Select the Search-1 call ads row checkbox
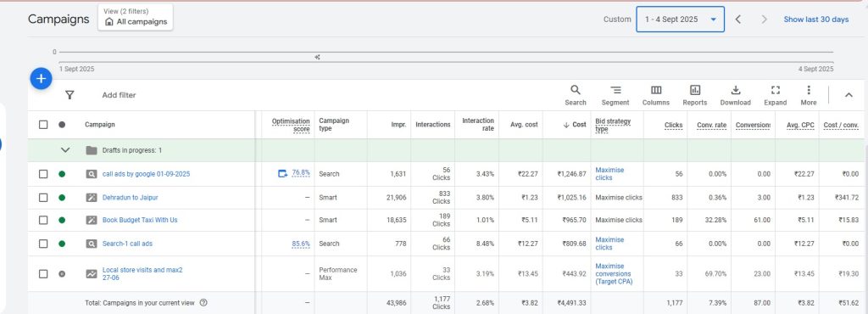Image resolution: width=868 pixels, height=314 pixels. 43,244
